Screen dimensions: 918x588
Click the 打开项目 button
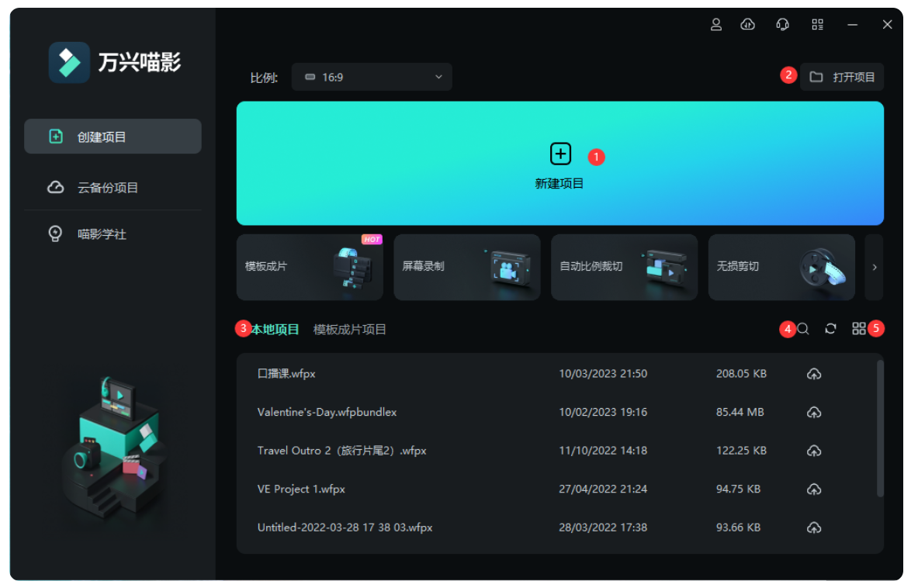click(x=842, y=77)
